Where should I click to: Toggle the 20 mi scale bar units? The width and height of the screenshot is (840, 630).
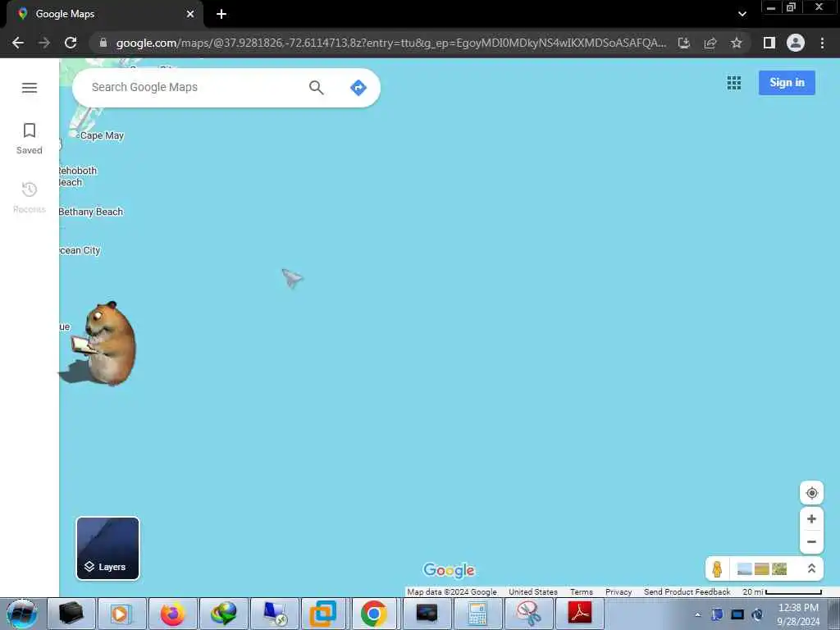click(x=782, y=592)
